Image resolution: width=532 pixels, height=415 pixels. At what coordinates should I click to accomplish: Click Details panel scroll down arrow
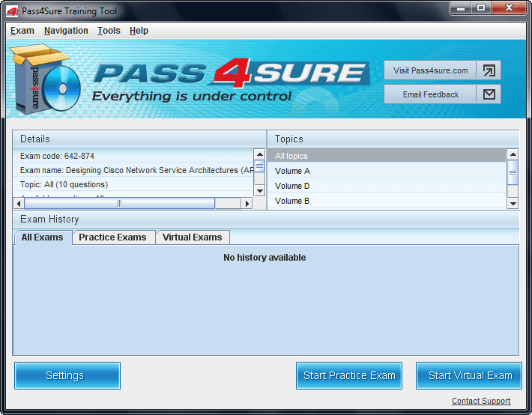(x=259, y=191)
